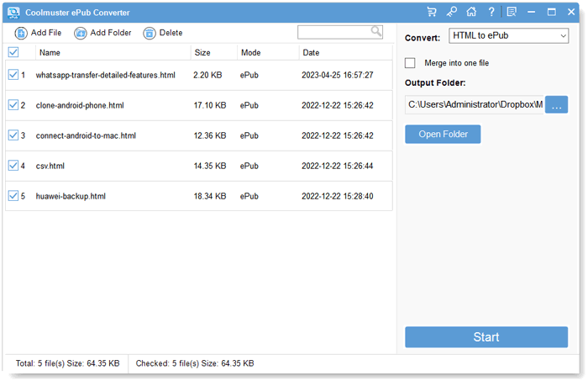Open the key registration icon
The width and height of the screenshot is (588, 381).
[451, 12]
